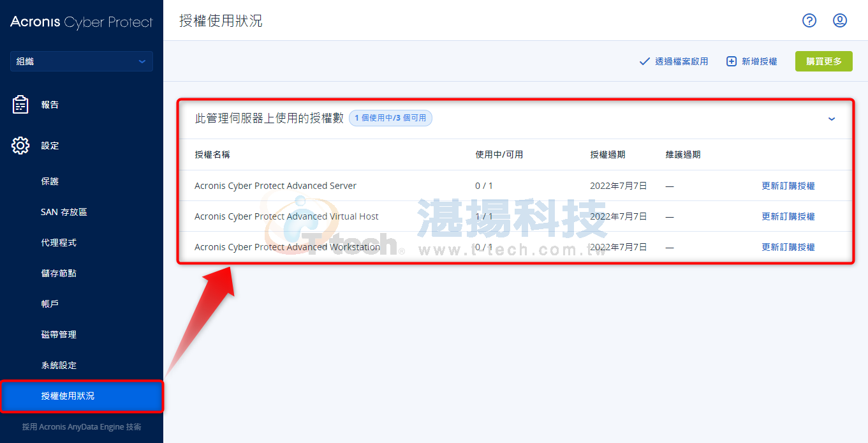This screenshot has height=443, width=868.
Task: Select 帳戶 in the sidebar
Action: coord(50,304)
